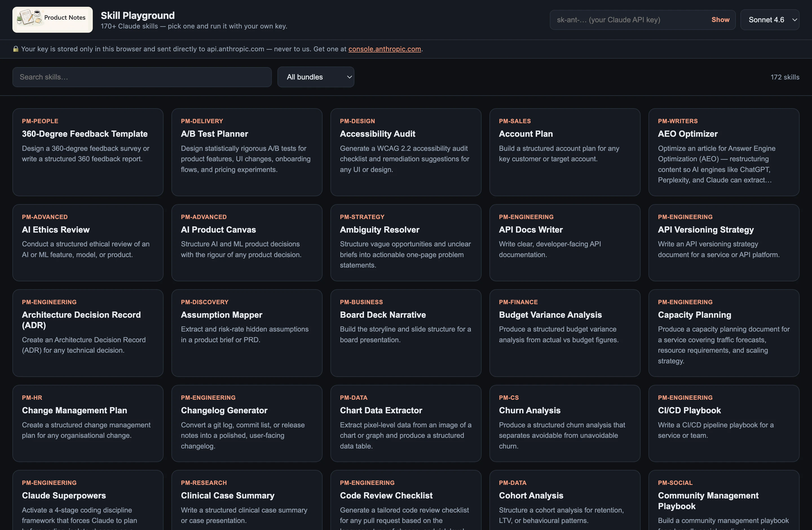Select the A/B Test Planner skill
The height and width of the screenshot is (530, 812).
coord(247,152)
